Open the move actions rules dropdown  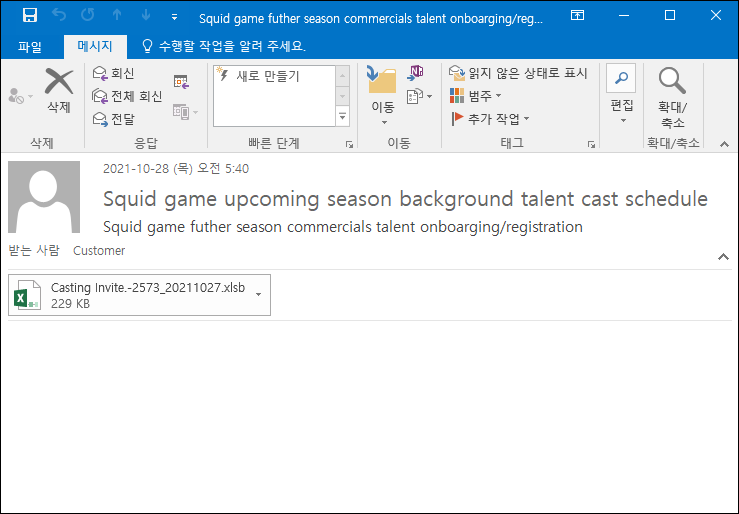(x=419, y=96)
